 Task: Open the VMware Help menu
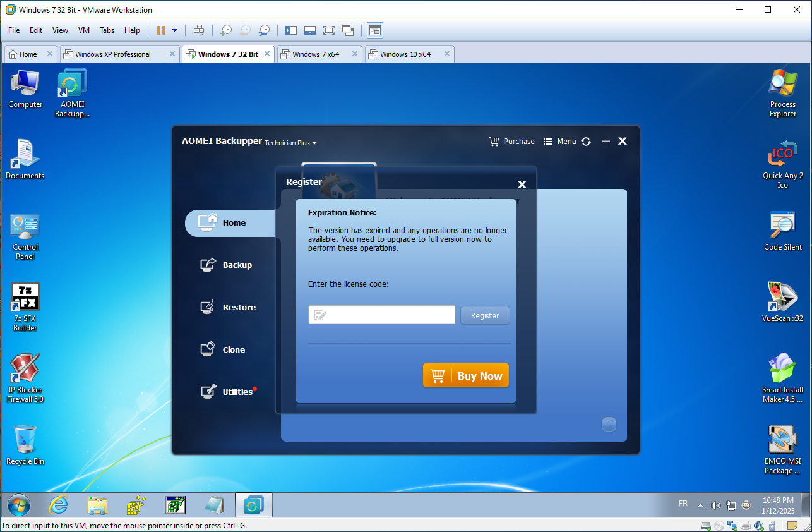tap(132, 30)
